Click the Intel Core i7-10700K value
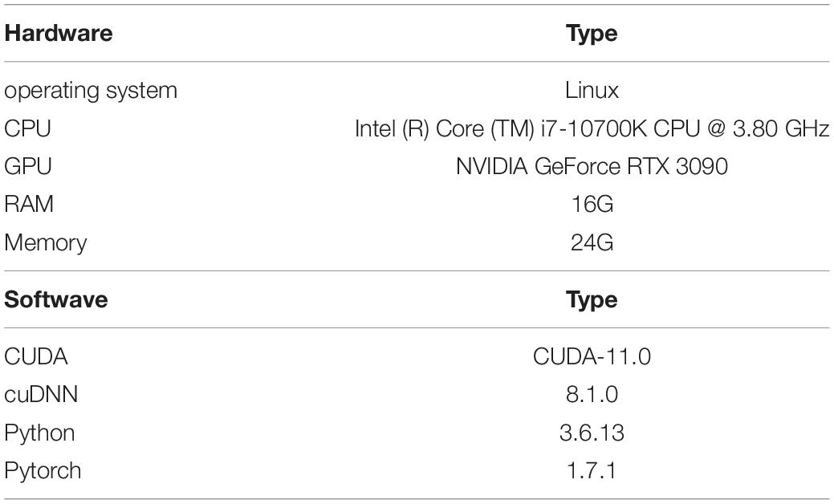This screenshot has height=504, width=834. click(x=592, y=128)
